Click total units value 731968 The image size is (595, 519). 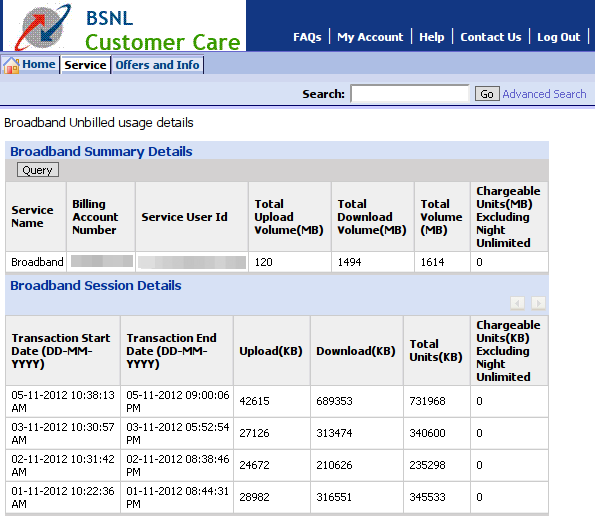(427, 401)
